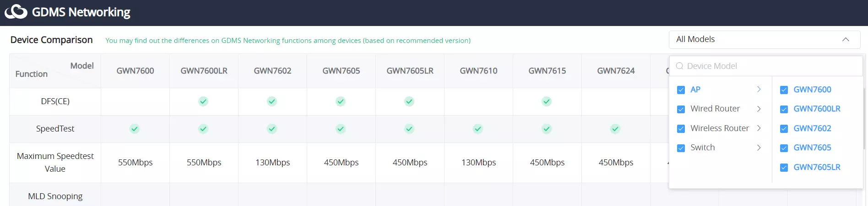Click the SpeedTest checkmark under GWN7600
Image resolution: width=868 pixels, height=206 pixels.
pyautogui.click(x=135, y=129)
